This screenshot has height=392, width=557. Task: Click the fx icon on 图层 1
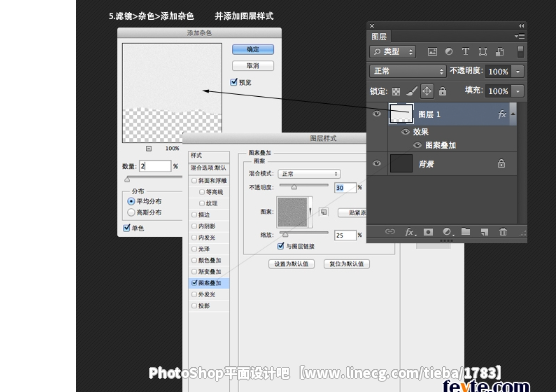[502, 114]
